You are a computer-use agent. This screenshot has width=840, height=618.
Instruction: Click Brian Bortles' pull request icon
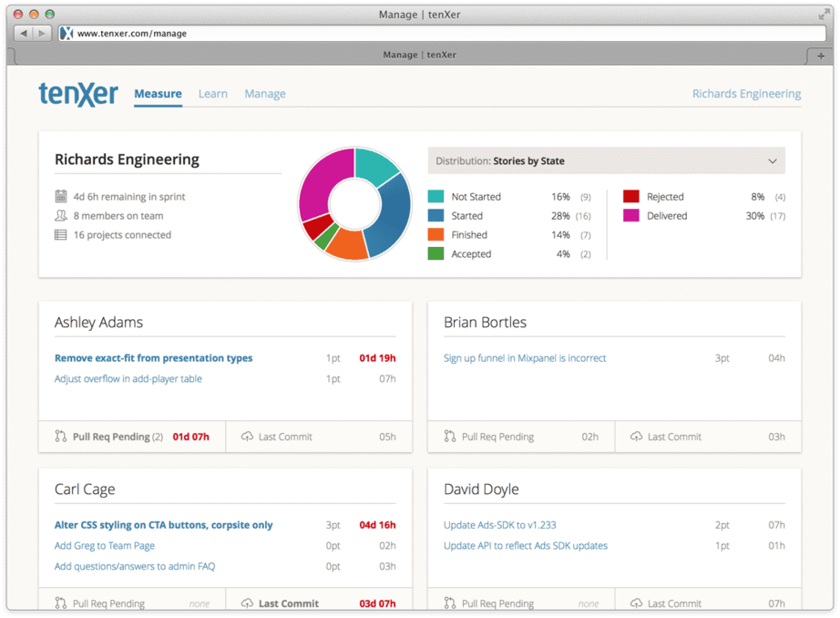click(450, 437)
